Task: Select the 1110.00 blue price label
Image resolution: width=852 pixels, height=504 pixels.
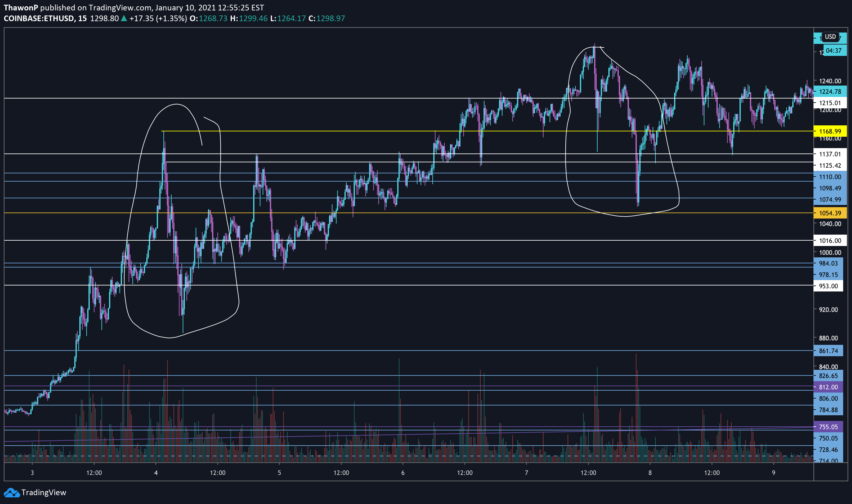Action: coord(830,177)
